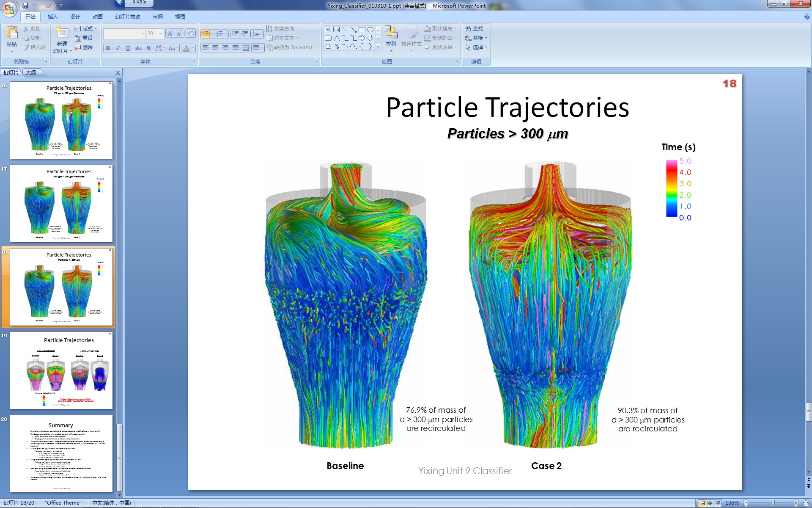
Task: Toggle center text alignment
Action: tap(215, 48)
